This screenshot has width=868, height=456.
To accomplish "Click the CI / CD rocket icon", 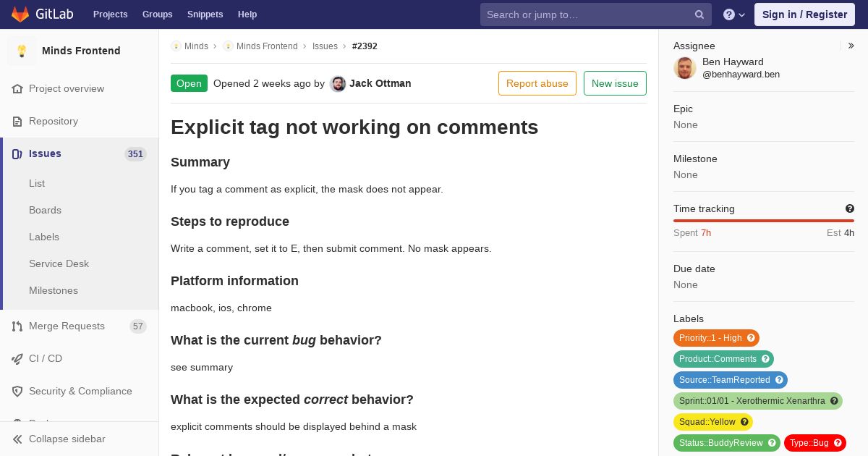I will pos(17,358).
